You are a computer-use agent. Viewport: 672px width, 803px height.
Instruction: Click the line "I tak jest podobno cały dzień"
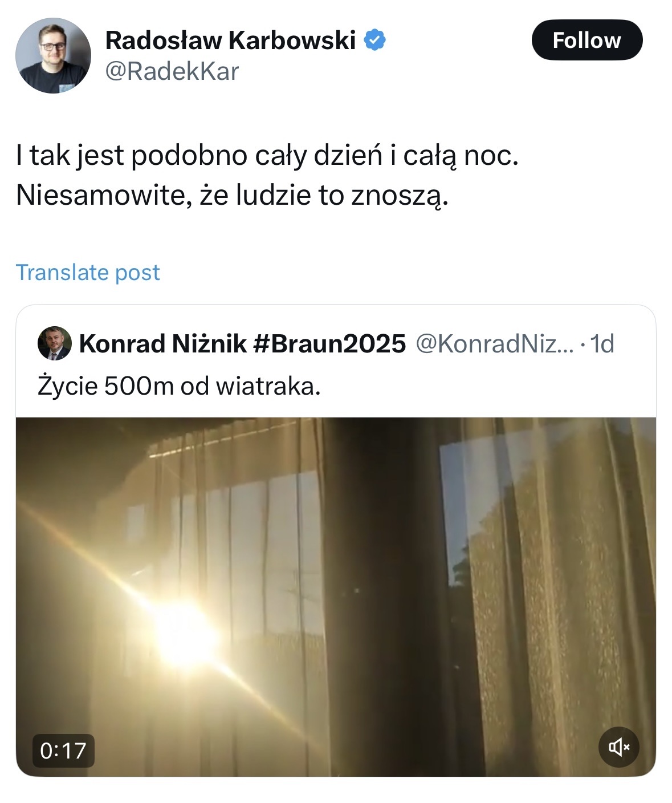[267, 155]
